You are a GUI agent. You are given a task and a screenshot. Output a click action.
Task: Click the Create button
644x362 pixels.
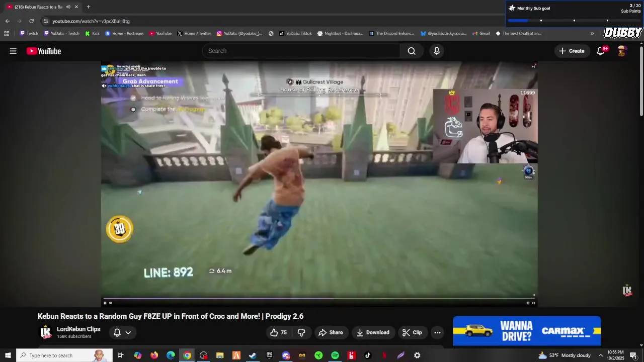coord(572,51)
